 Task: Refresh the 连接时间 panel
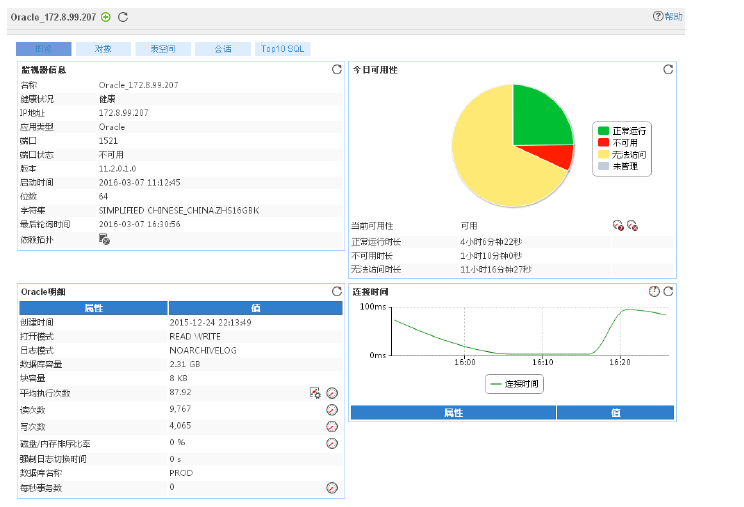tap(668, 291)
